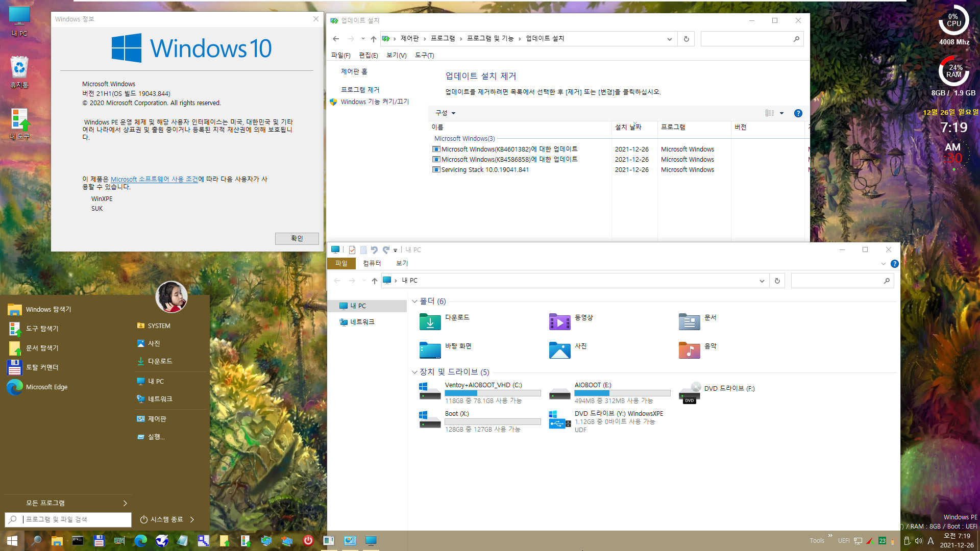980x551 pixels.
Task: Open the AIOBOOT (E:) drive
Action: [609, 392]
